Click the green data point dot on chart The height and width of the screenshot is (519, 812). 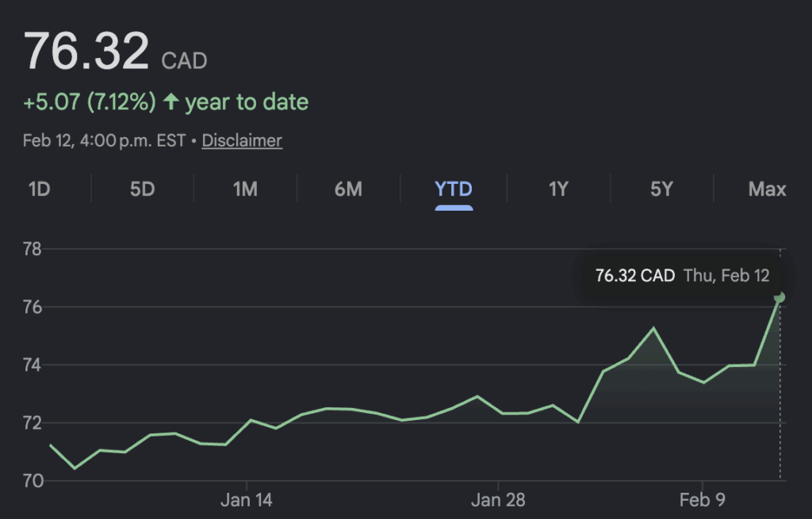click(x=779, y=297)
